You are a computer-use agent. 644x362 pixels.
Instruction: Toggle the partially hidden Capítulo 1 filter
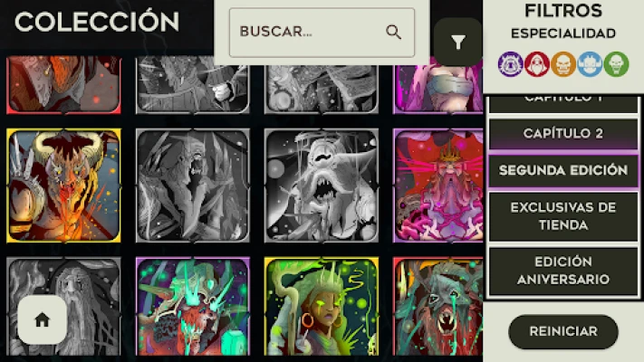pyautogui.click(x=563, y=103)
